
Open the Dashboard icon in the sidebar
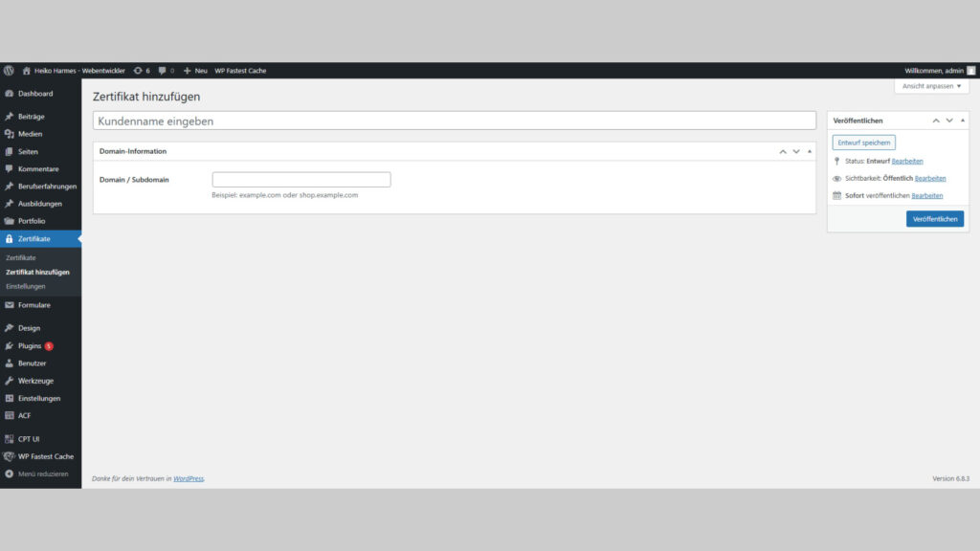click(x=8, y=93)
